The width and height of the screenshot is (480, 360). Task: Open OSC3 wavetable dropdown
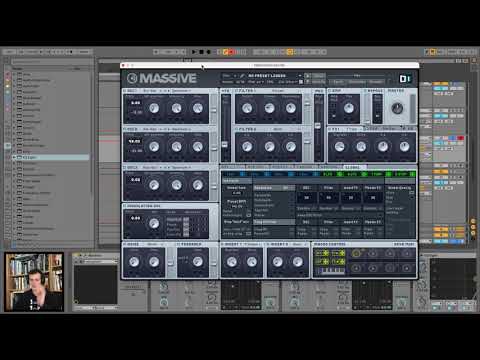coord(182,167)
